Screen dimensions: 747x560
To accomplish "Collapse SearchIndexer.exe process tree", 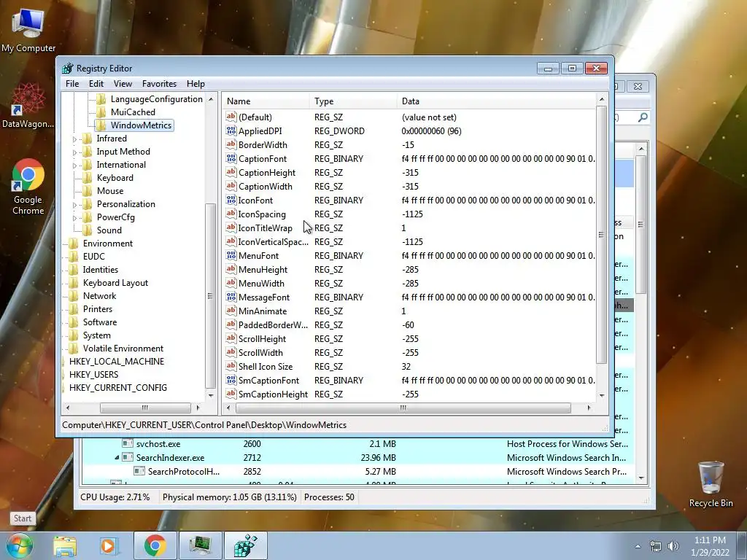I will pyautogui.click(x=117, y=458).
